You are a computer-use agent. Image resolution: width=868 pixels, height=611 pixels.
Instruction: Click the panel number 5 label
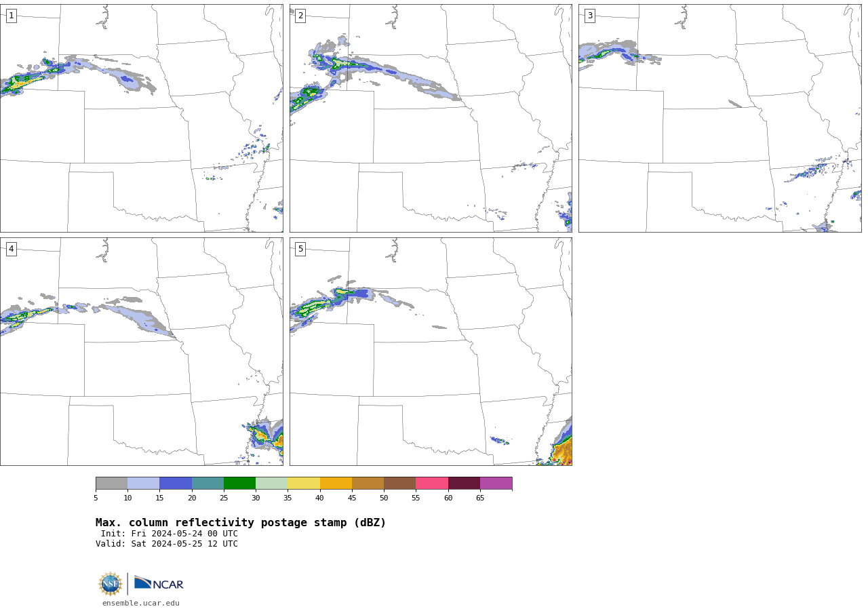coord(300,249)
